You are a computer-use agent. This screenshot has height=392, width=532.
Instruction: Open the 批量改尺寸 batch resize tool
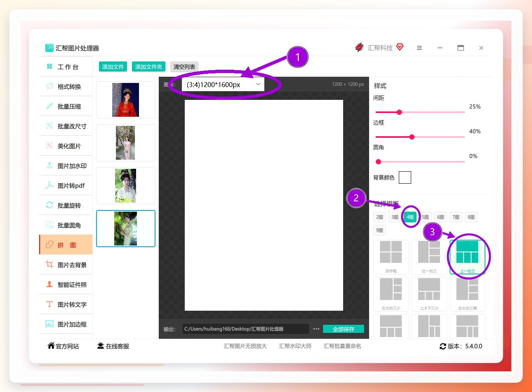(x=66, y=126)
